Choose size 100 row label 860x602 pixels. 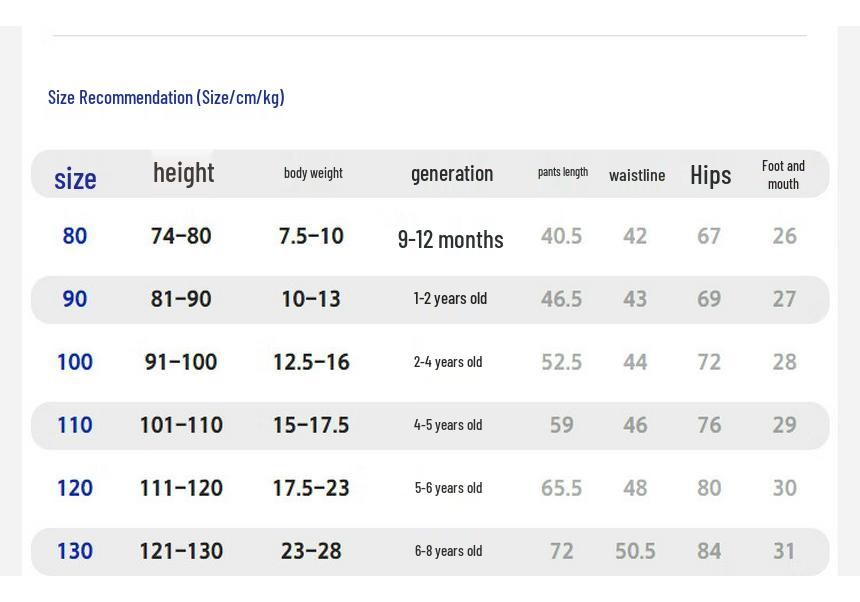click(x=75, y=362)
